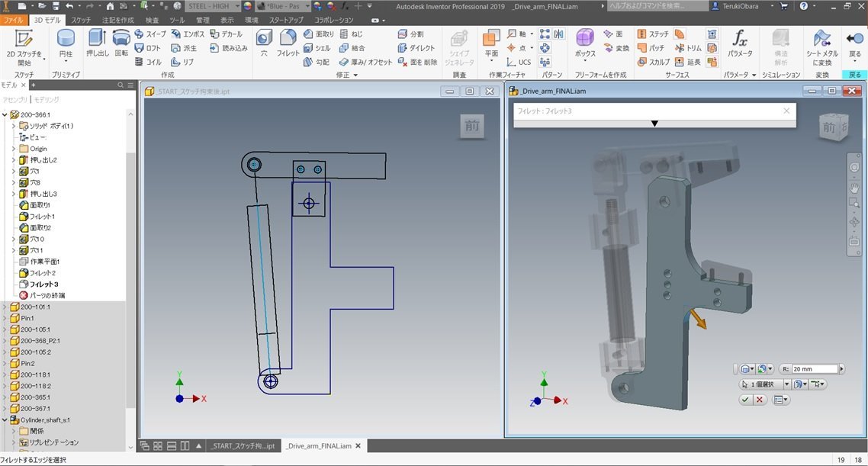Open the appearance color wheel icon
The image size is (868, 466).
point(247,6)
